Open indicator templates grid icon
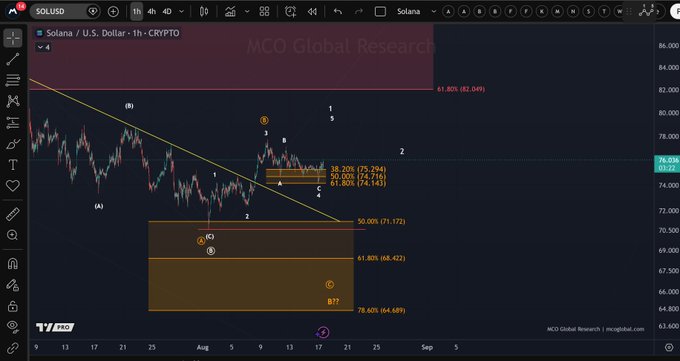Screen dimensions: 680x361 coord(265,12)
